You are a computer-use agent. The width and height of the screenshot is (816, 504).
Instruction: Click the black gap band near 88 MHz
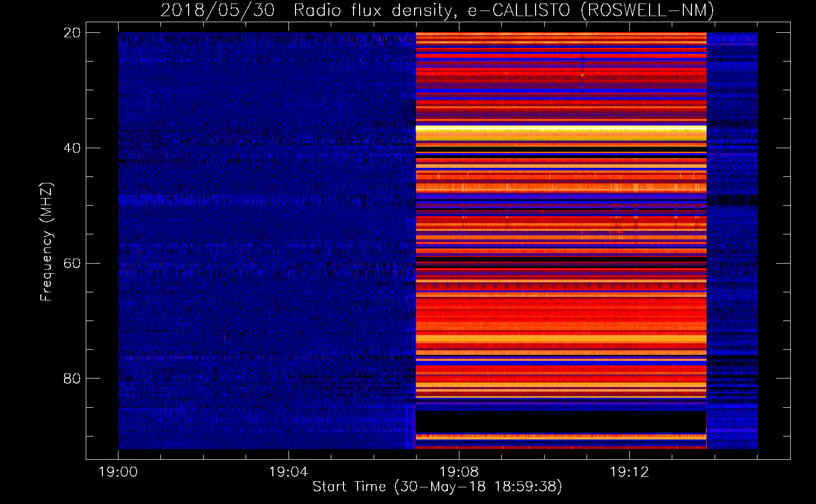coord(561,422)
